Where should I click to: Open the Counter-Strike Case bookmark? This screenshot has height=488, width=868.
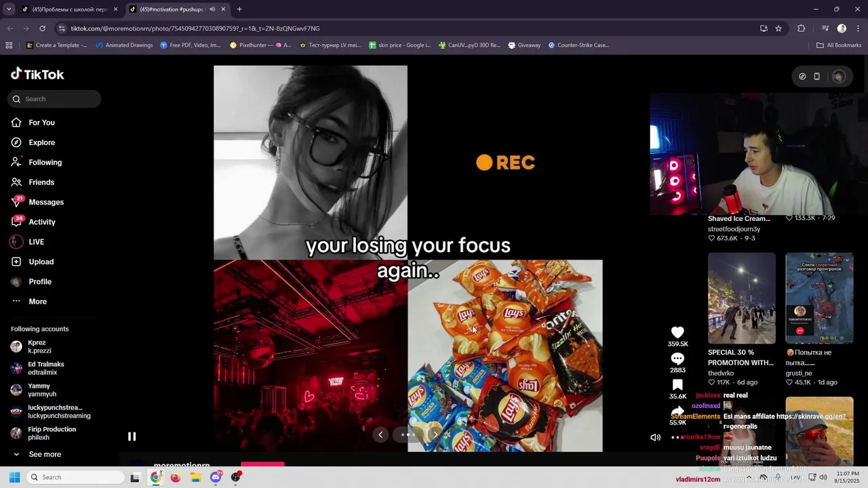click(578, 45)
